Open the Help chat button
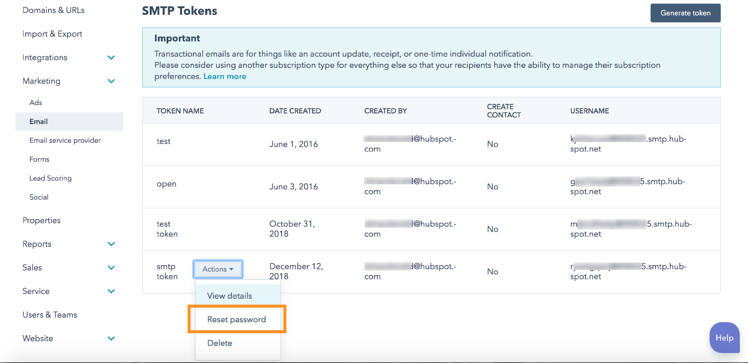The width and height of the screenshot is (748, 363). 724,338
